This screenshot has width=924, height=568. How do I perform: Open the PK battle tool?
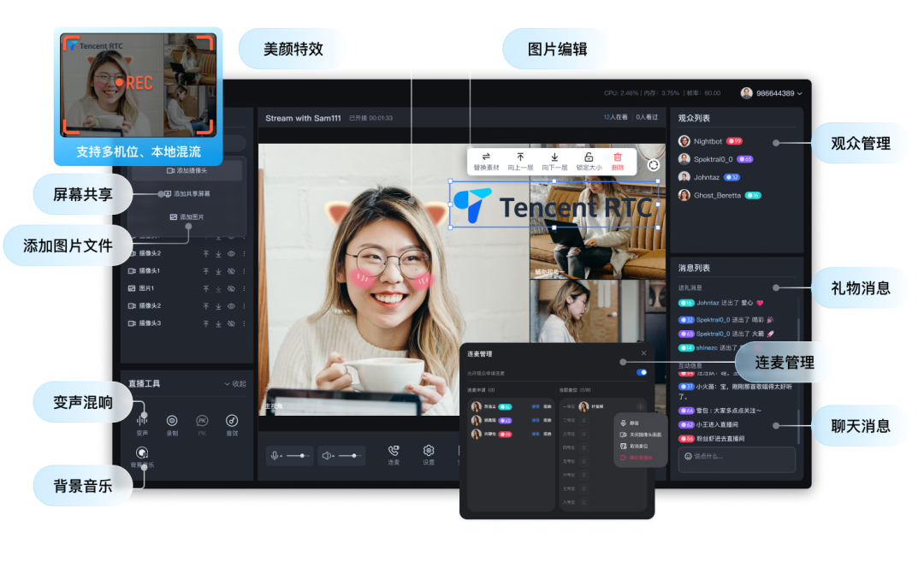pyautogui.click(x=202, y=423)
